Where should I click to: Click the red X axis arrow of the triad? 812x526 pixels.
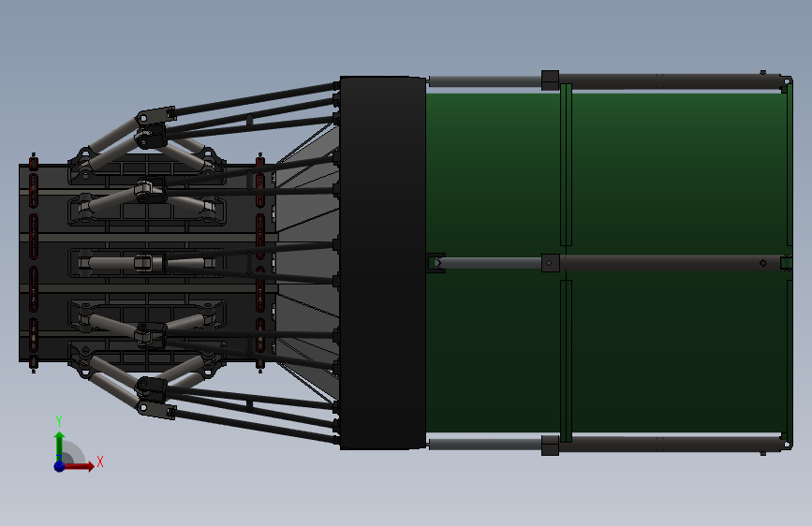(x=79, y=466)
